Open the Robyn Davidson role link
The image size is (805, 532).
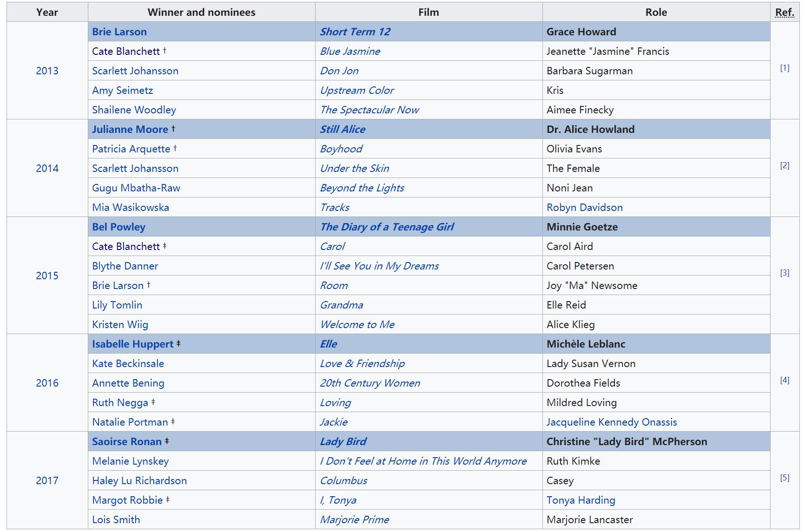pos(585,207)
